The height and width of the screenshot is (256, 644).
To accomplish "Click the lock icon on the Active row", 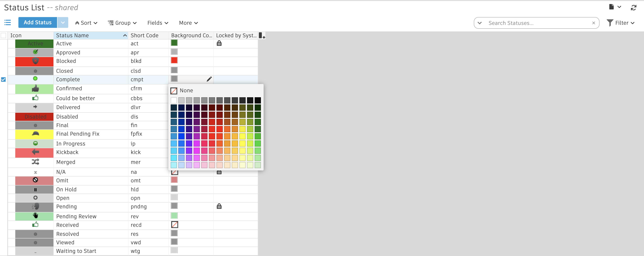I will pyautogui.click(x=219, y=43).
